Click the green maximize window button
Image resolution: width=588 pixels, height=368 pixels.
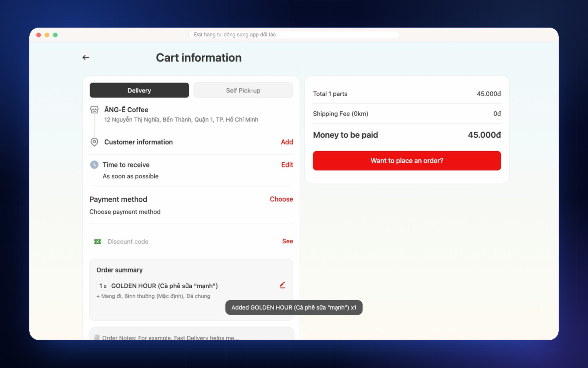[x=55, y=35]
